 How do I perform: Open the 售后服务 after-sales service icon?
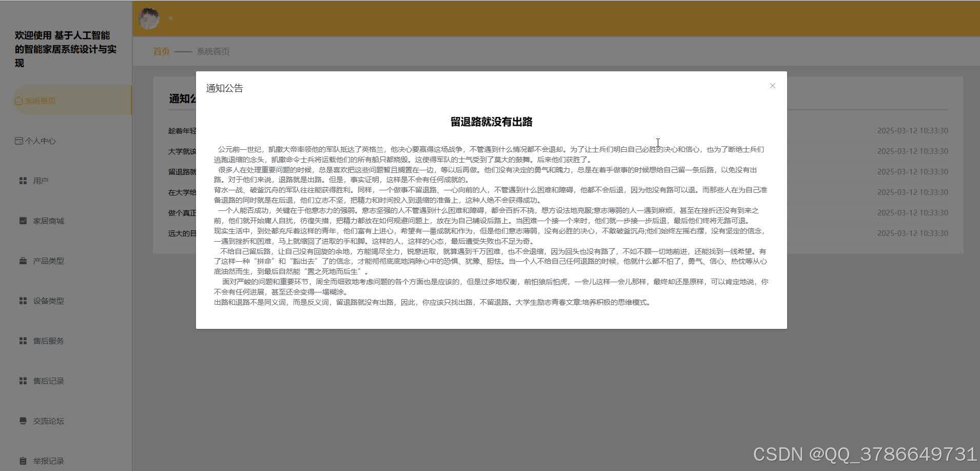point(23,340)
